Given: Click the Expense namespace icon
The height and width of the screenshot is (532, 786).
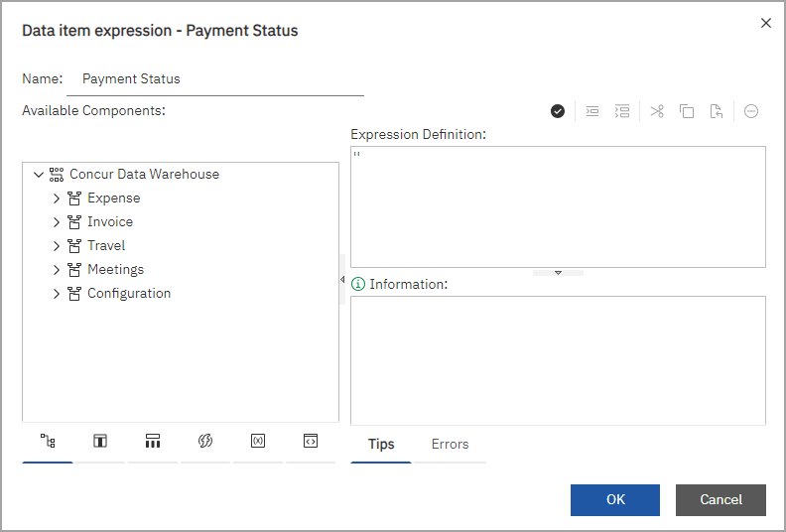Looking at the screenshot, I should [x=74, y=199].
